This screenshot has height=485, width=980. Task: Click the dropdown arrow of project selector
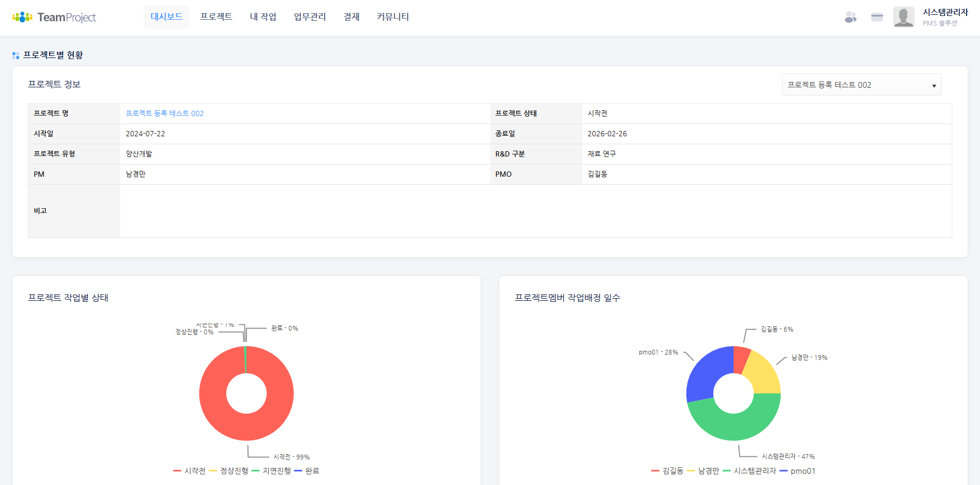pyautogui.click(x=934, y=86)
